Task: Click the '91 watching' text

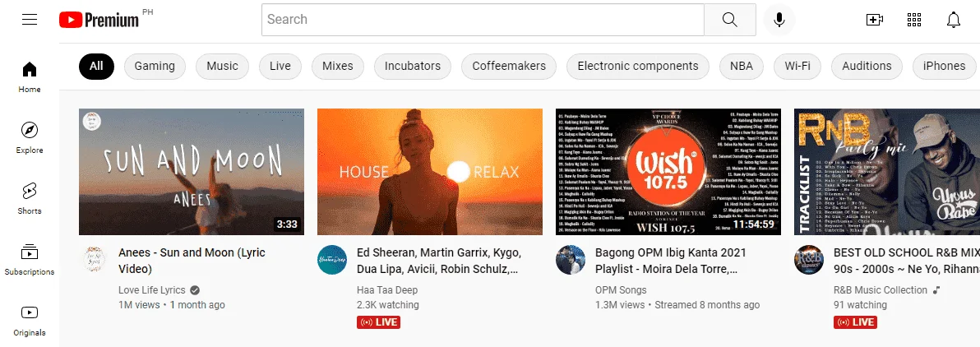Action: click(x=860, y=305)
